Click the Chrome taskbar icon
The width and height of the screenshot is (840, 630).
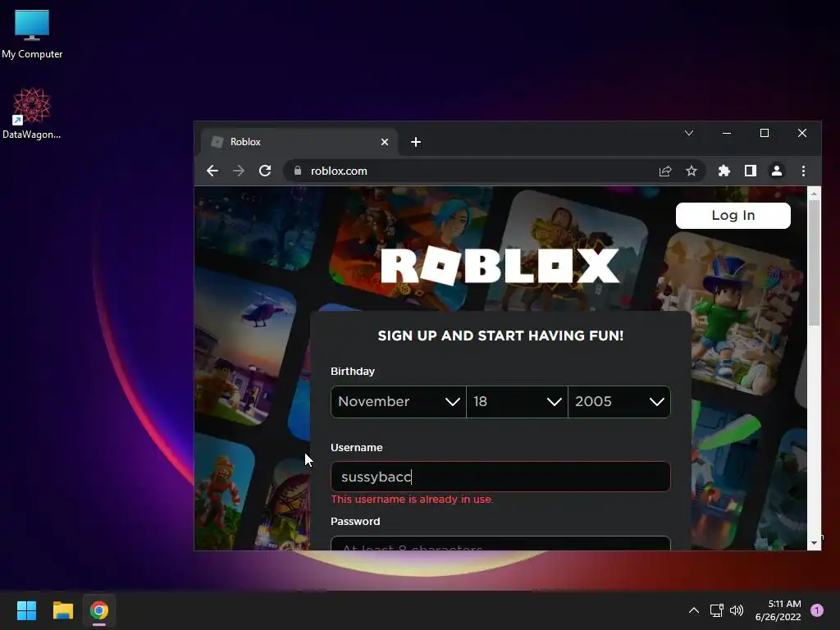[x=99, y=610]
